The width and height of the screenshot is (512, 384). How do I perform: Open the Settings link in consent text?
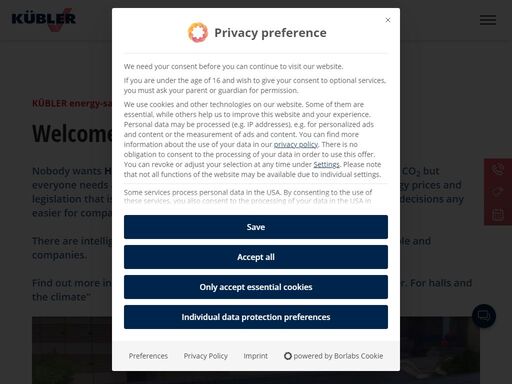coord(326,164)
